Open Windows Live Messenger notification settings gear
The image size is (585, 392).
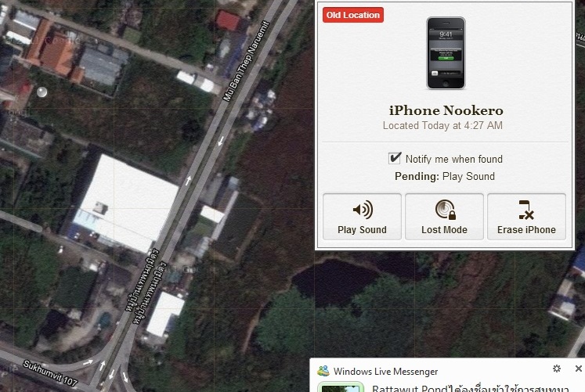coord(556,369)
